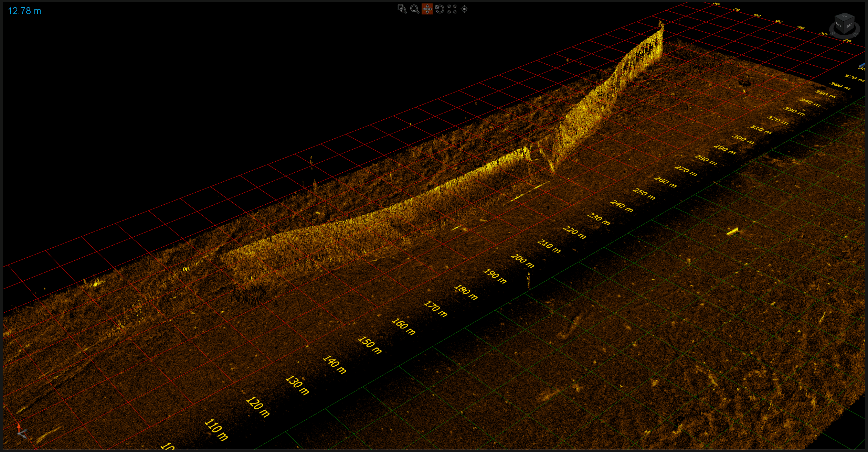The image size is (868, 452).
Task: Click the 300 m distance label
Action: click(743, 139)
